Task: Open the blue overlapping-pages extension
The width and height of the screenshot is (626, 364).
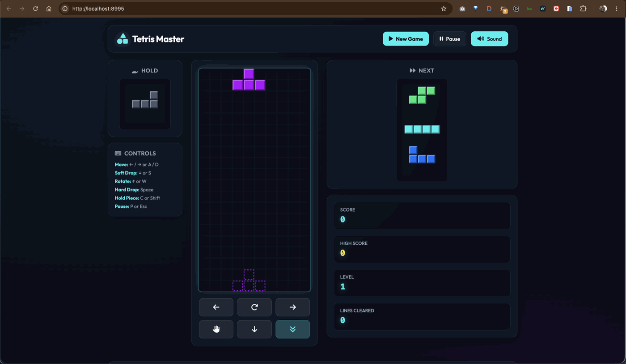Action: 570,8
